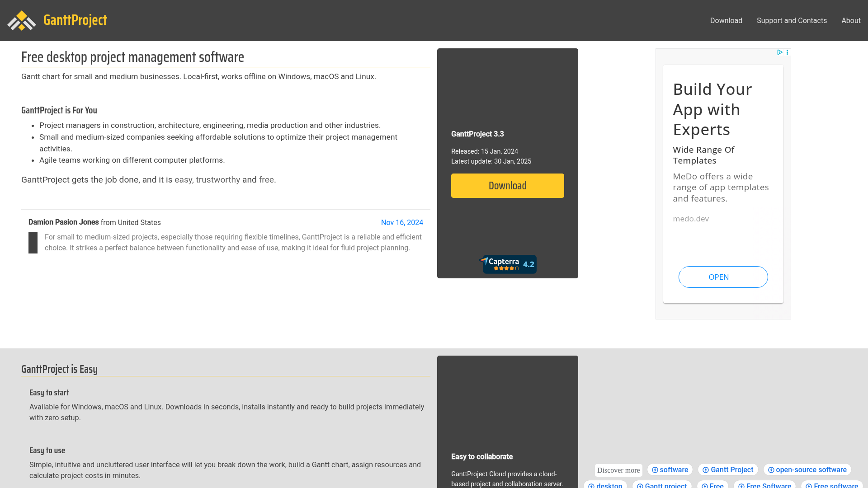Open the About menu item
The width and height of the screenshot is (868, 488).
[x=851, y=20]
